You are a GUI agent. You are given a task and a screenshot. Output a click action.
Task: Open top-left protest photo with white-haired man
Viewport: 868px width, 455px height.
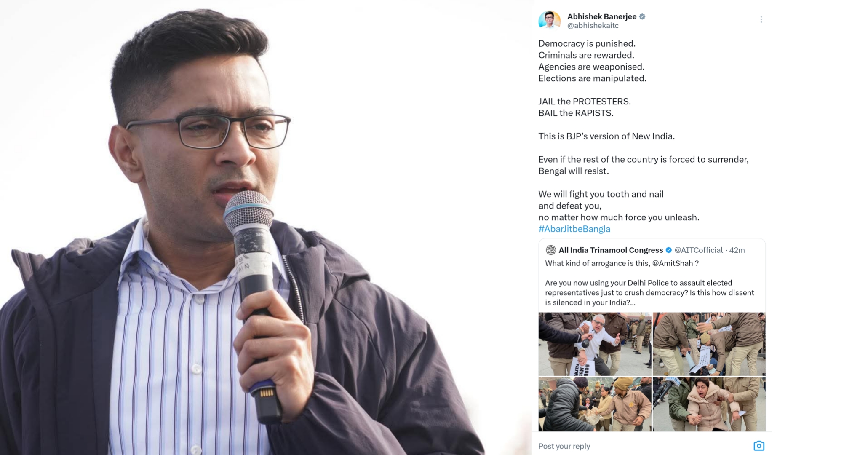[595, 344]
